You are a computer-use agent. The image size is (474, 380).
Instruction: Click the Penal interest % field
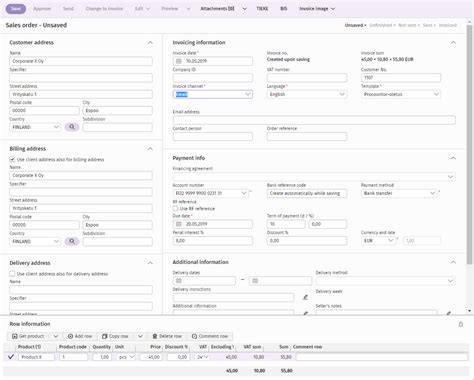213,241
